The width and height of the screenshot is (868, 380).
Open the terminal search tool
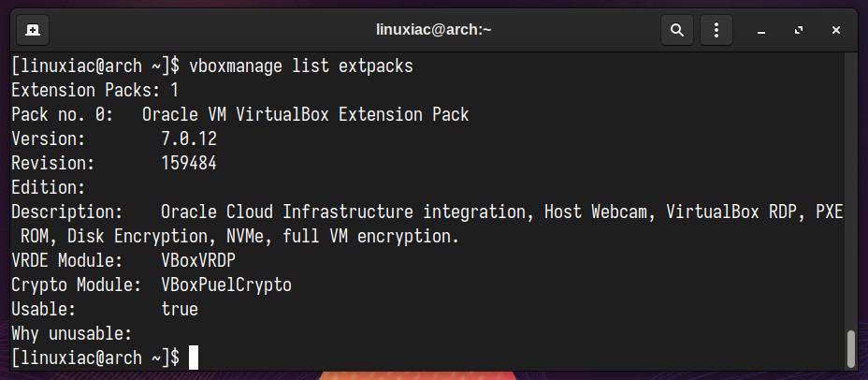[x=677, y=30]
